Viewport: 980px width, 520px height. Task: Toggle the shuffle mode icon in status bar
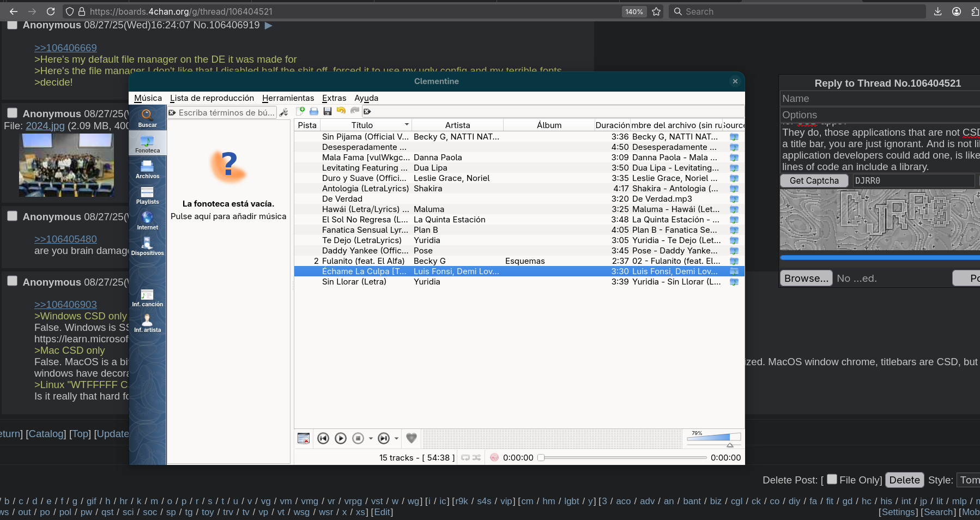point(477,458)
